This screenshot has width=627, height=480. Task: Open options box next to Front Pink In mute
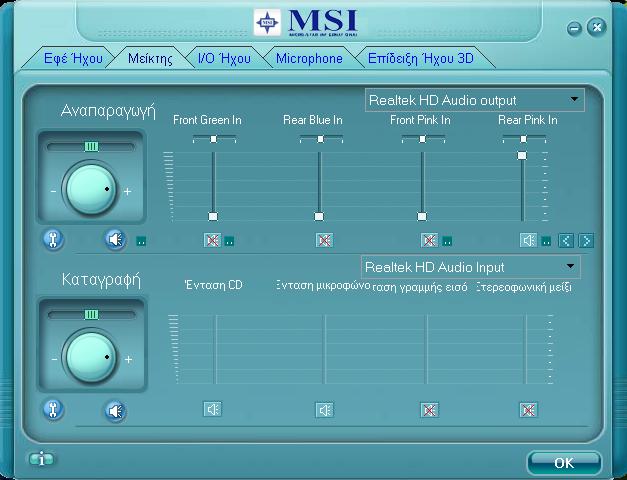[447, 241]
